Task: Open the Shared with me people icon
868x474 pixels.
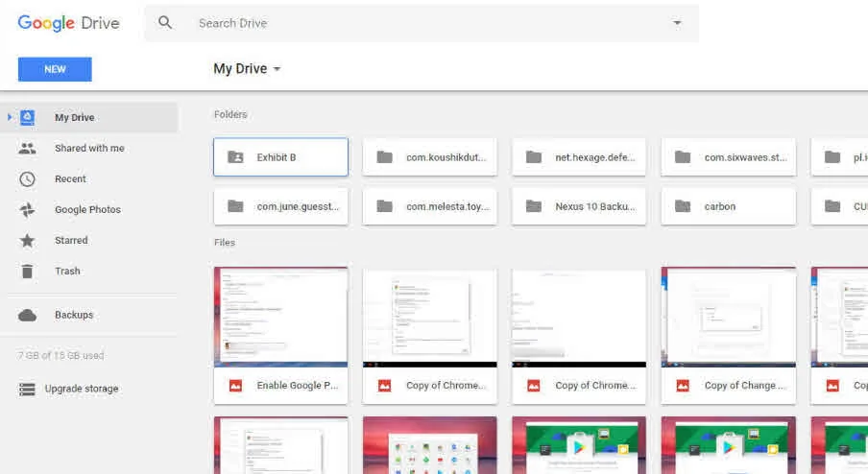Action: click(x=27, y=148)
